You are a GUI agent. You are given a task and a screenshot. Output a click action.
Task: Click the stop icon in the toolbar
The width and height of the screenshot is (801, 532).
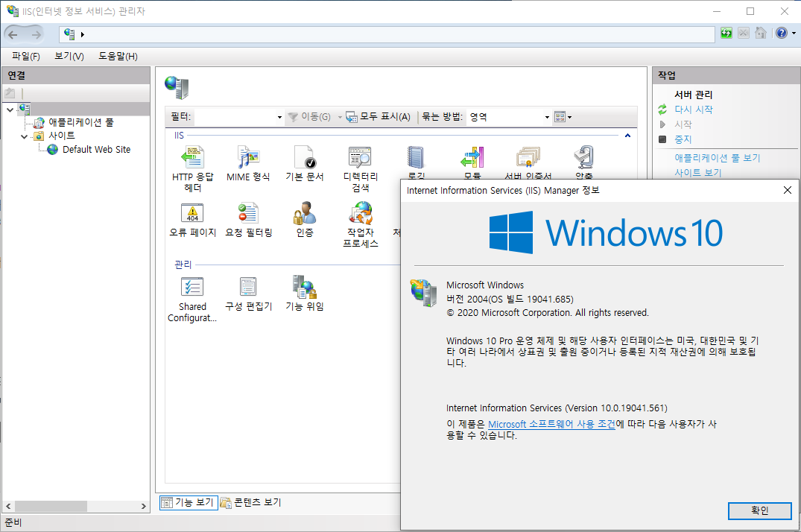(744, 34)
